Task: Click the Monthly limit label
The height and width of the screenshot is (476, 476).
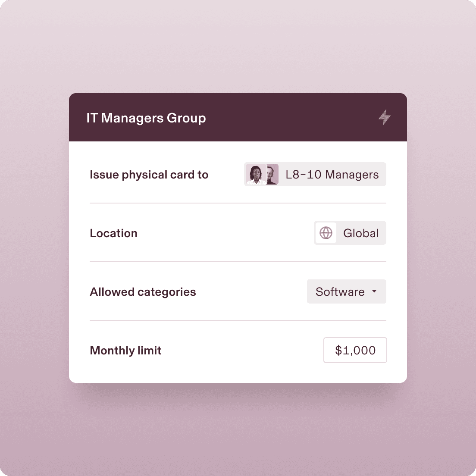Action: (125, 351)
